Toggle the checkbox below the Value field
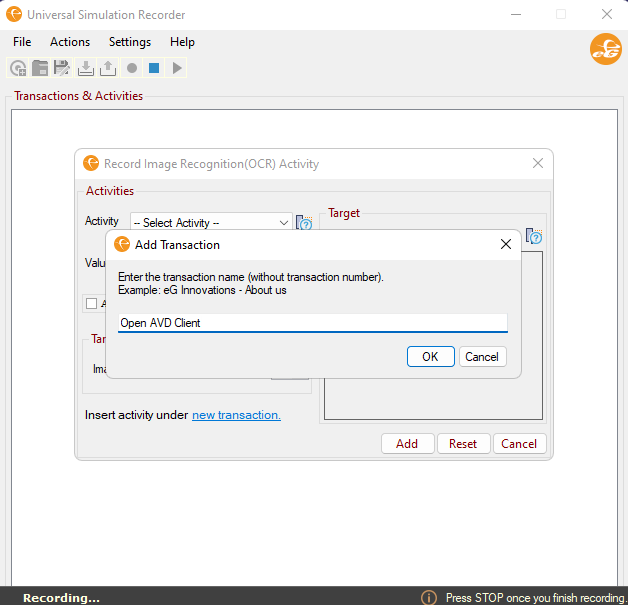Viewport: 628px width, 605px height. 92,304
